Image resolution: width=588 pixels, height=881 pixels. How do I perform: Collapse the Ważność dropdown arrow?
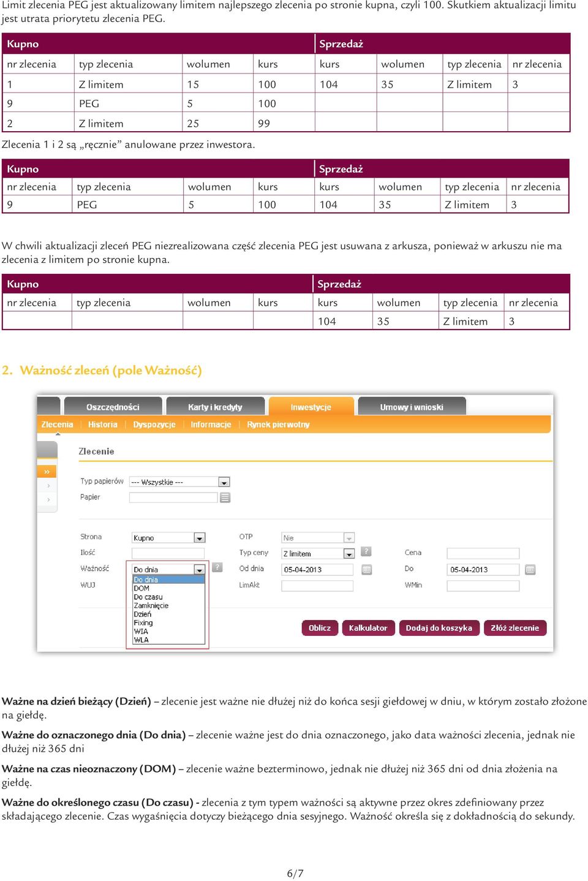click(x=200, y=570)
